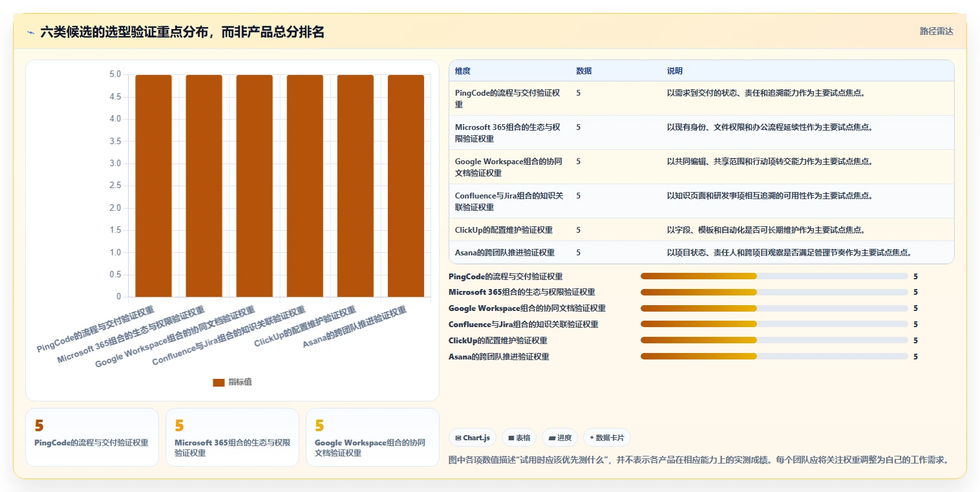The image size is (980, 492).
Task: Click the y-axis value 2.5
Action: pos(115,186)
